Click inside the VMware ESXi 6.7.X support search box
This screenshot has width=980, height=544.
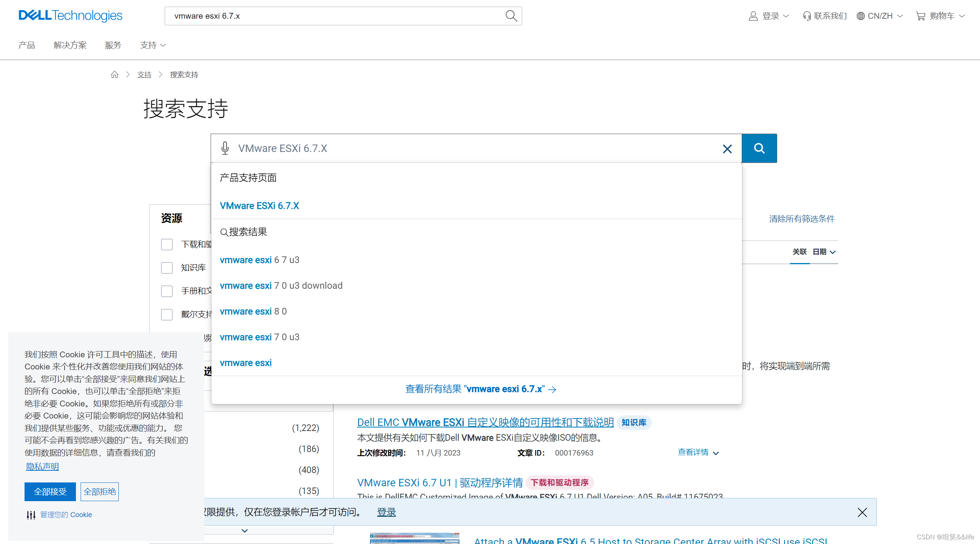click(x=477, y=148)
